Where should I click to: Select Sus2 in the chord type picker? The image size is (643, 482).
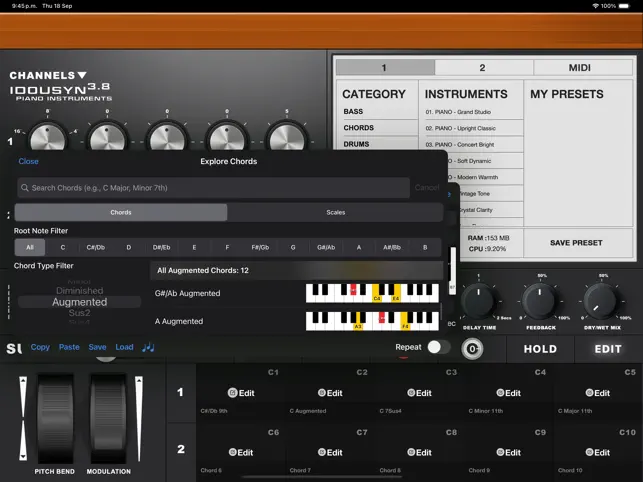[80, 313]
